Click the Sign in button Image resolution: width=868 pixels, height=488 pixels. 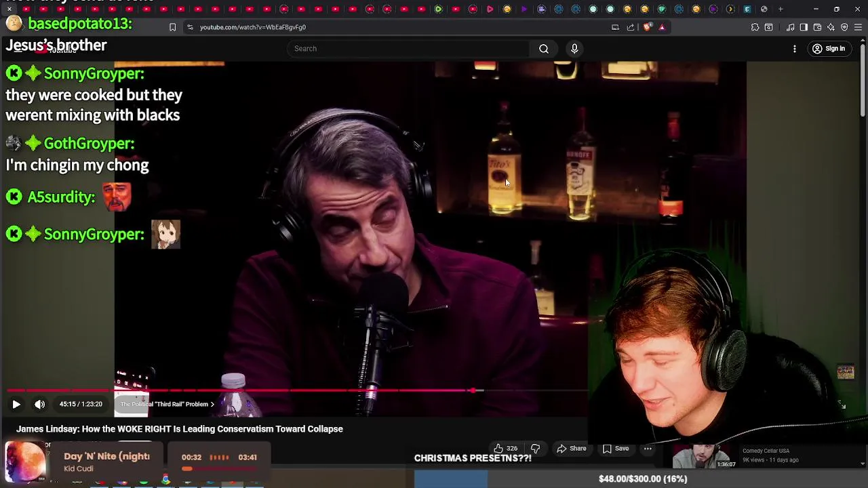click(x=829, y=49)
